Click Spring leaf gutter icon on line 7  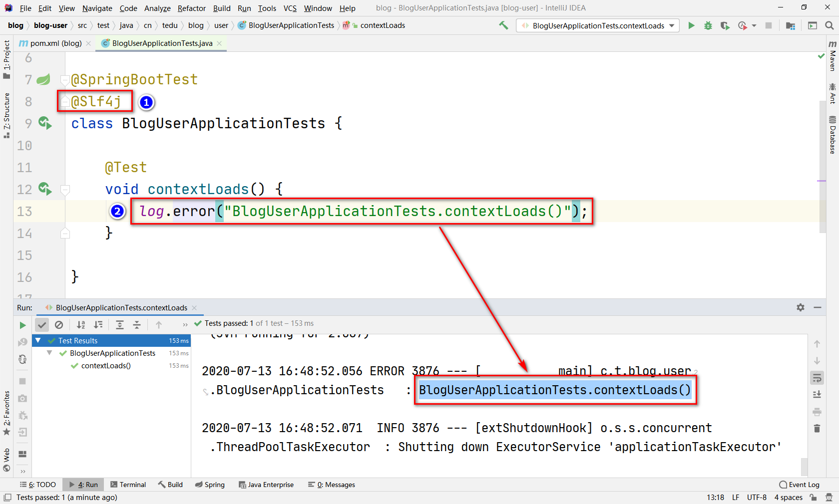click(44, 79)
